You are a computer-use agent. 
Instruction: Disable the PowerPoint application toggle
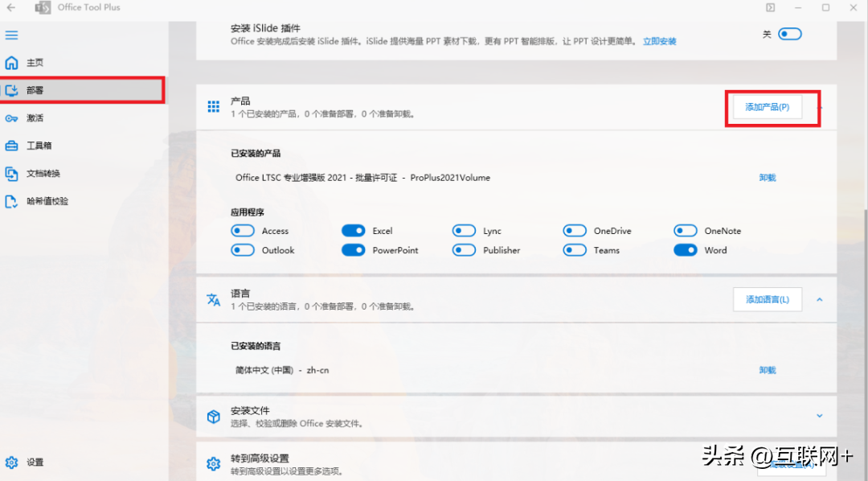click(x=353, y=250)
